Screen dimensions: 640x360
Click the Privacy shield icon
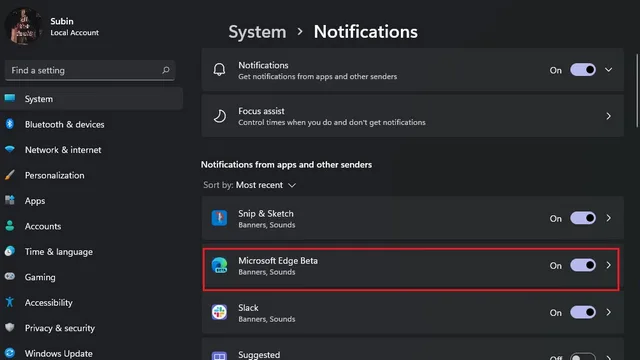click(x=10, y=327)
